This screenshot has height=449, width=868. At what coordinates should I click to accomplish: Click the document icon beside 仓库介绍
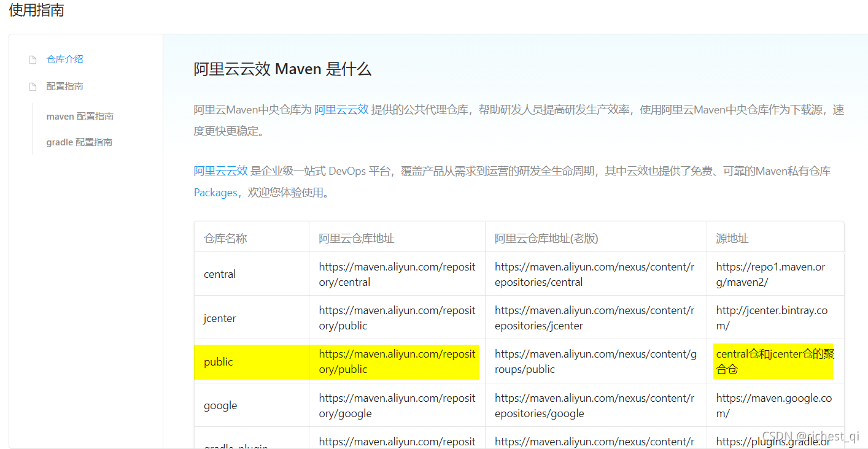click(33, 59)
